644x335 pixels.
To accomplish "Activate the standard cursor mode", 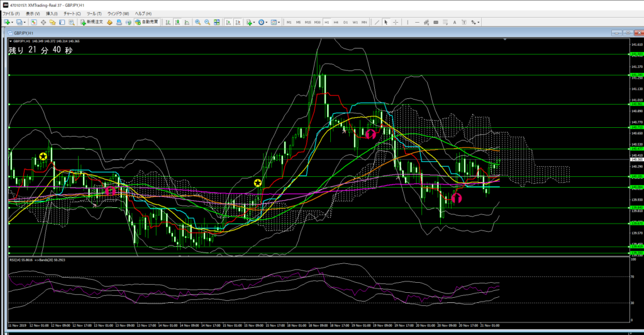I will (386, 22).
